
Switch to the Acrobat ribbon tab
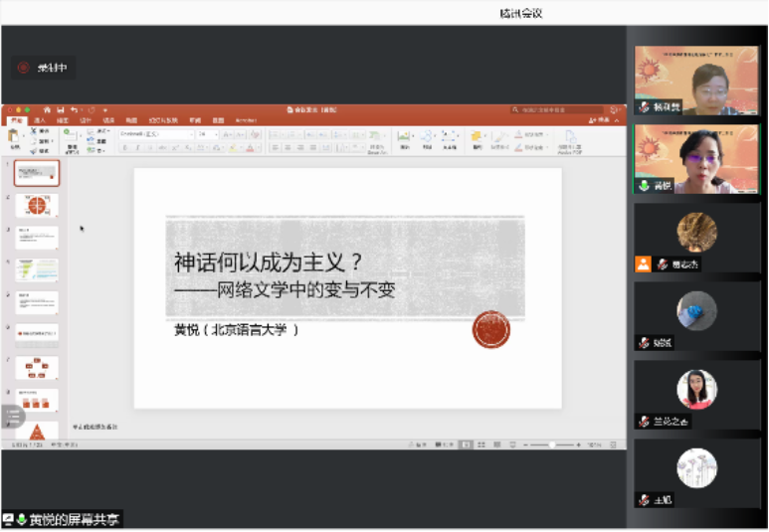[x=245, y=120]
